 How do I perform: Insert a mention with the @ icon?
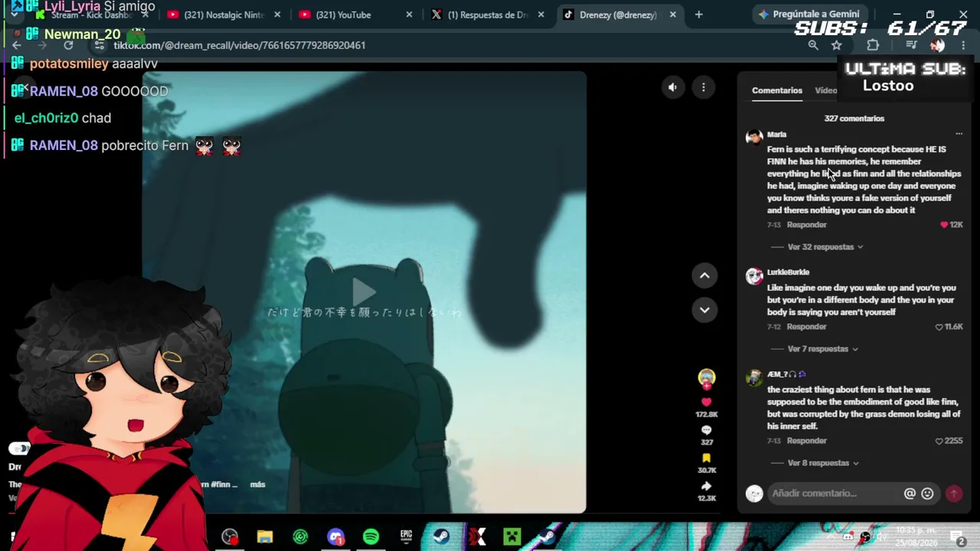point(910,494)
